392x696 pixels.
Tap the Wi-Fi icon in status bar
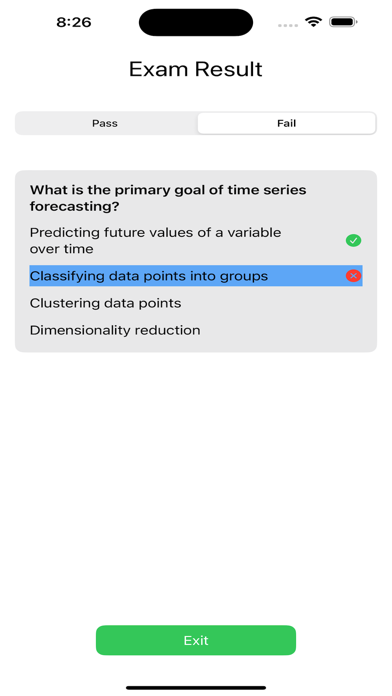click(313, 22)
